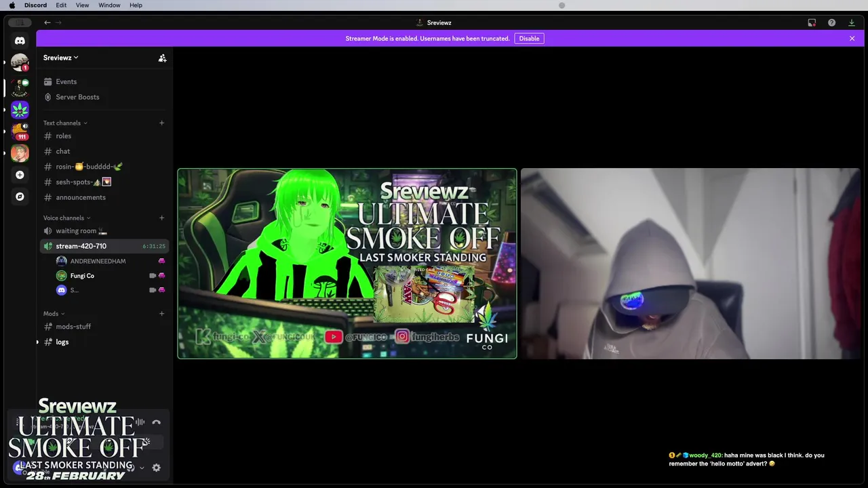Select stream-420-710 voice channel
Viewport: 868px width, 488px height.
104,246
